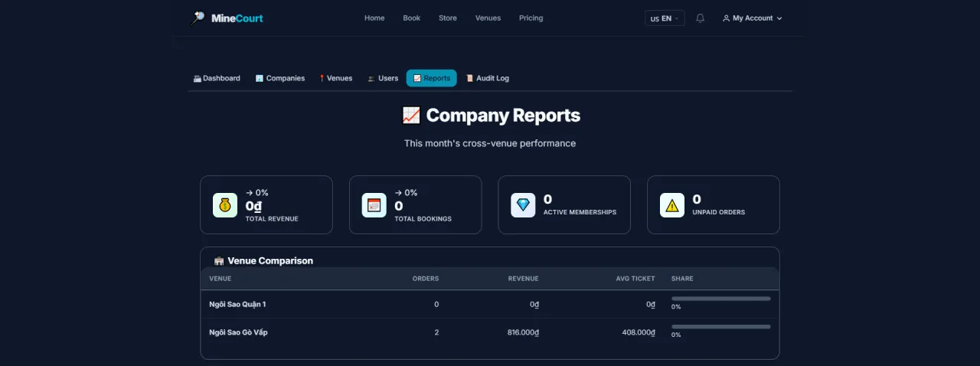The image size is (980, 366).
Task: Open Venues in the top navigation
Action: tap(488, 18)
